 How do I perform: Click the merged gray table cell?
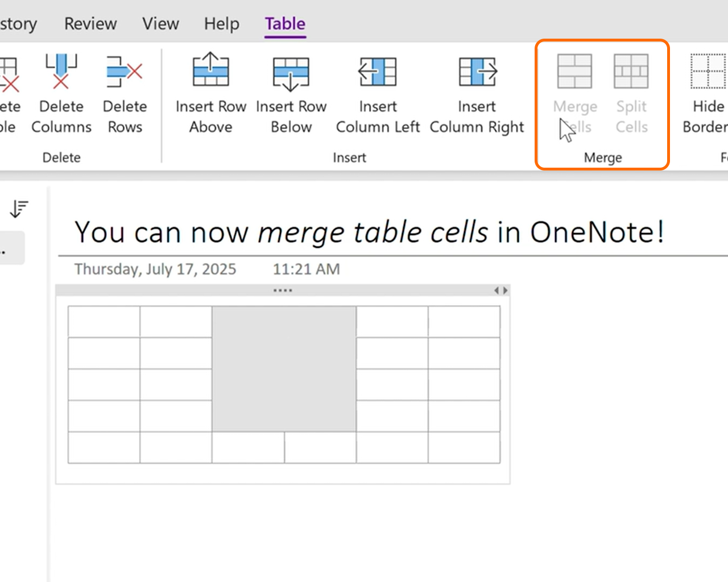pyautogui.click(x=284, y=369)
